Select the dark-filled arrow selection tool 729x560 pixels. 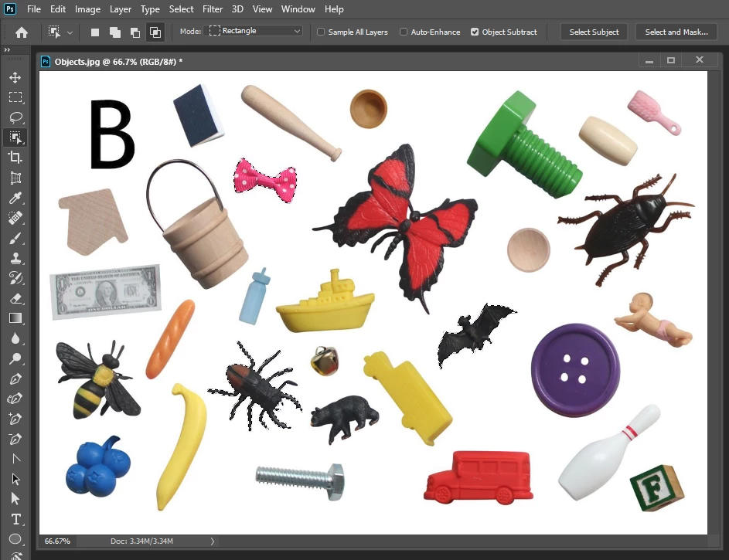(x=15, y=479)
